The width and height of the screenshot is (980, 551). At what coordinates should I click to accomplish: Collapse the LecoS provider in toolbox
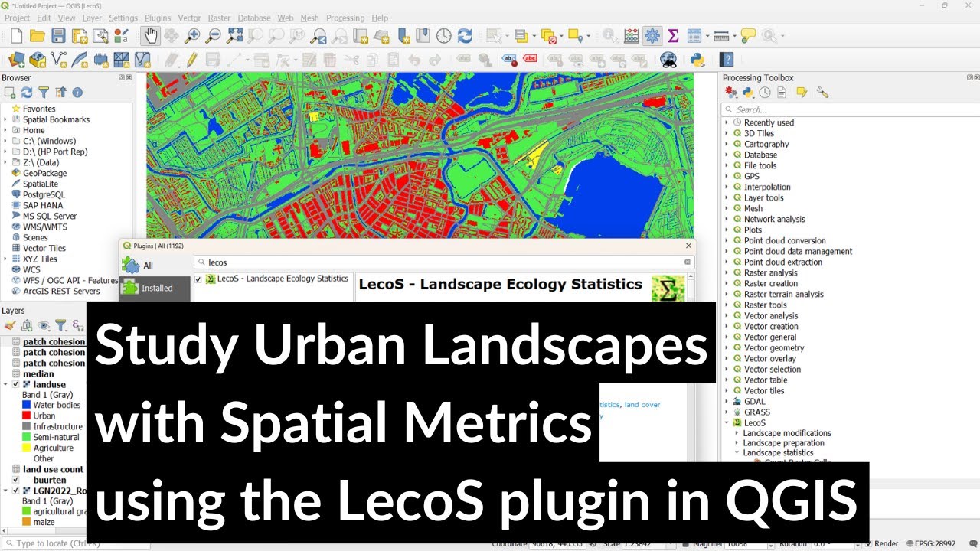click(x=727, y=422)
